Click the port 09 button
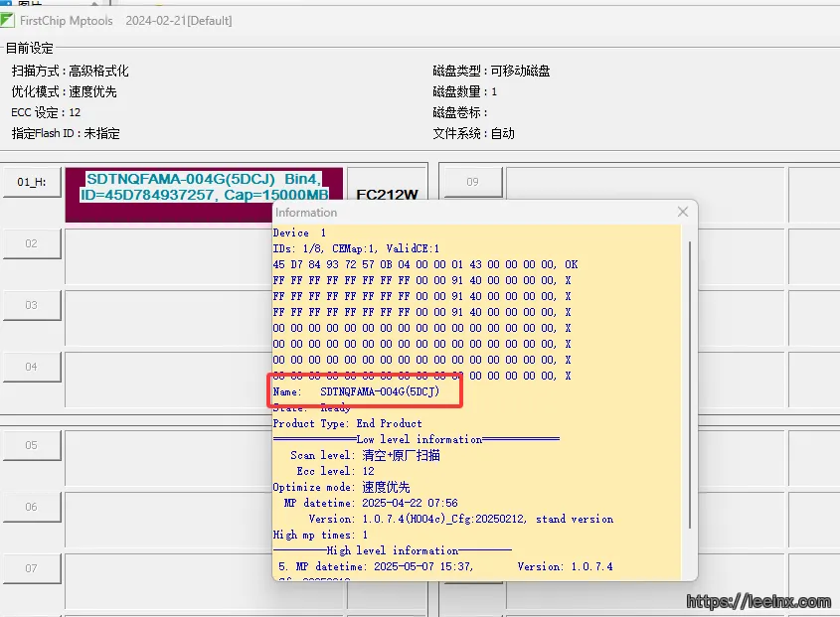The image size is (840, 617). [472, 182]
